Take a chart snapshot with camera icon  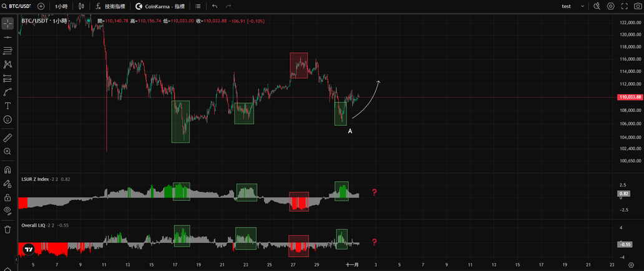[x=638, y=6]
